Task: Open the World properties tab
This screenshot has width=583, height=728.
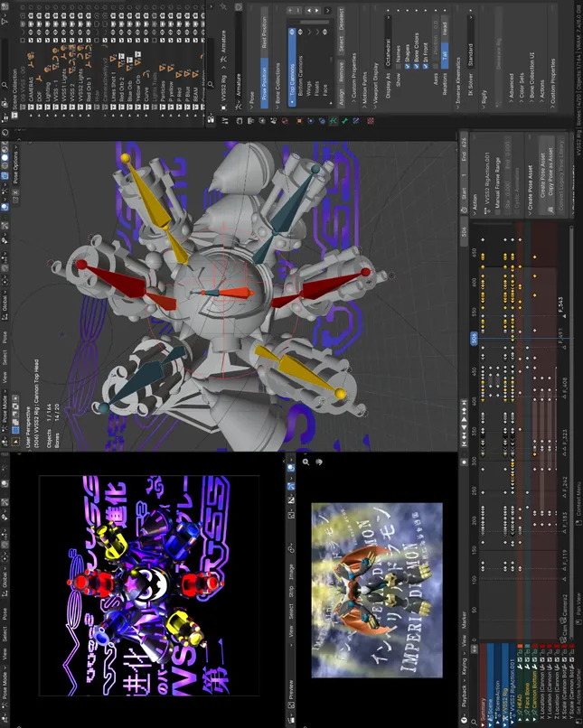Action: pyautogui.click(x=286, y=121)
